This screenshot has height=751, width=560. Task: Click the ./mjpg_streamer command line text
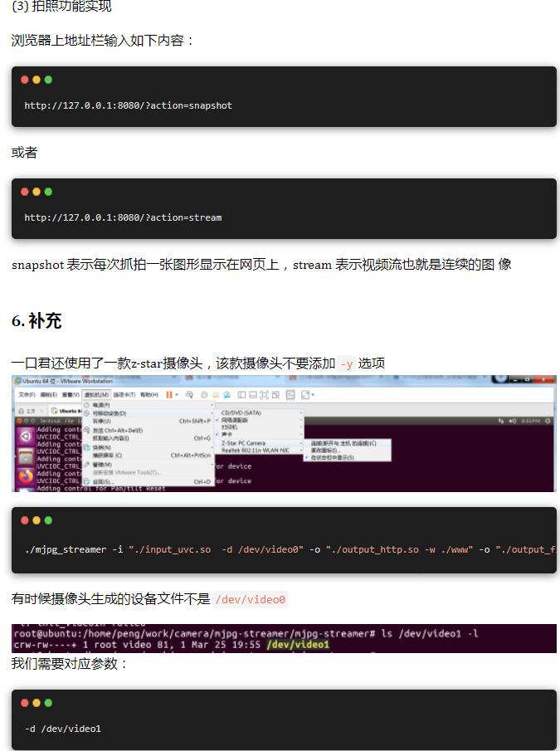290,549
